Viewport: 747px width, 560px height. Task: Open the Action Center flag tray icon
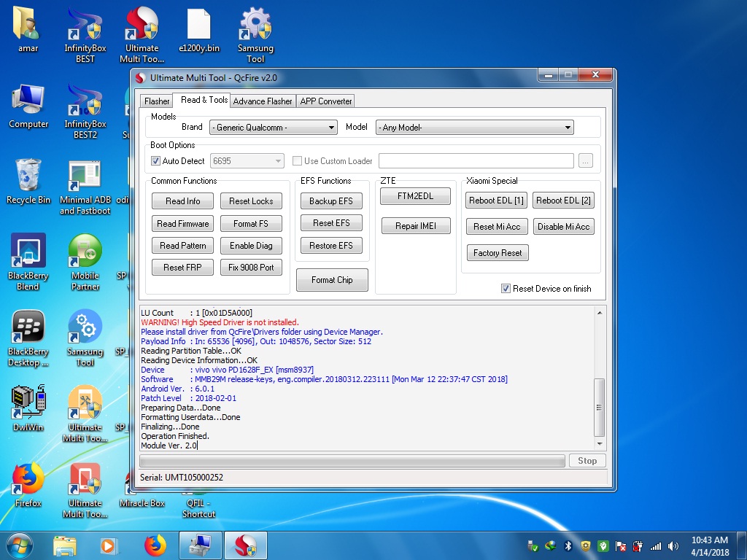(x=620, y=546)
